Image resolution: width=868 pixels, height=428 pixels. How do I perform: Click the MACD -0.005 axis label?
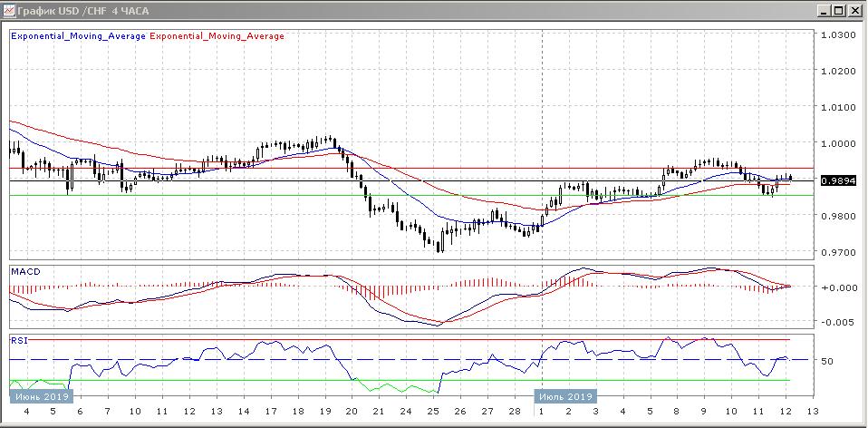tap(837, 322)
